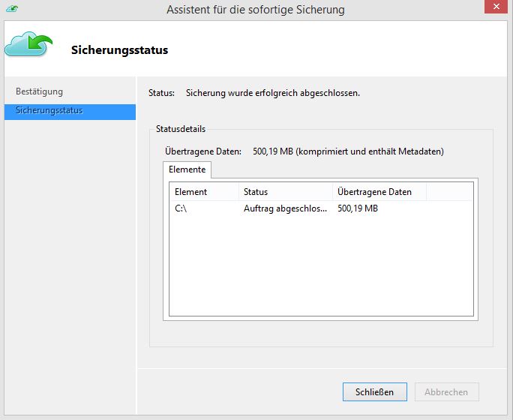The width and height of the screenshot is (513, 420).
Task: Click the Schließen button
Action: coord(374,391)
